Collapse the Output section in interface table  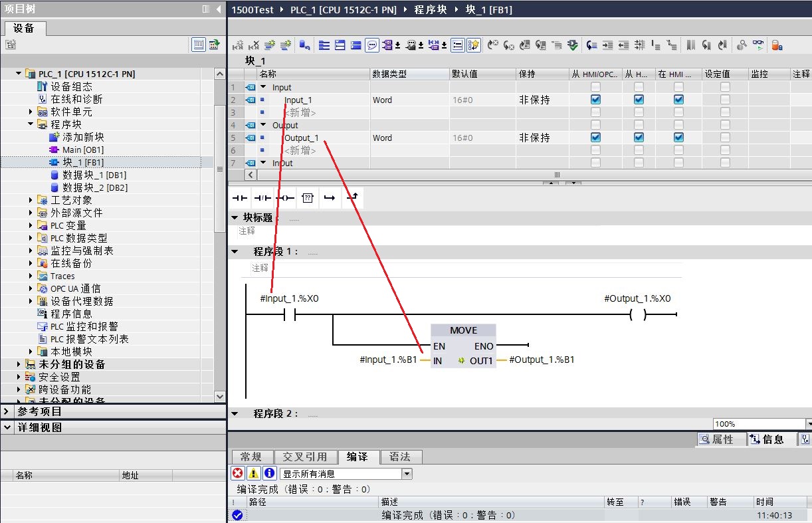tap(263, 125)
